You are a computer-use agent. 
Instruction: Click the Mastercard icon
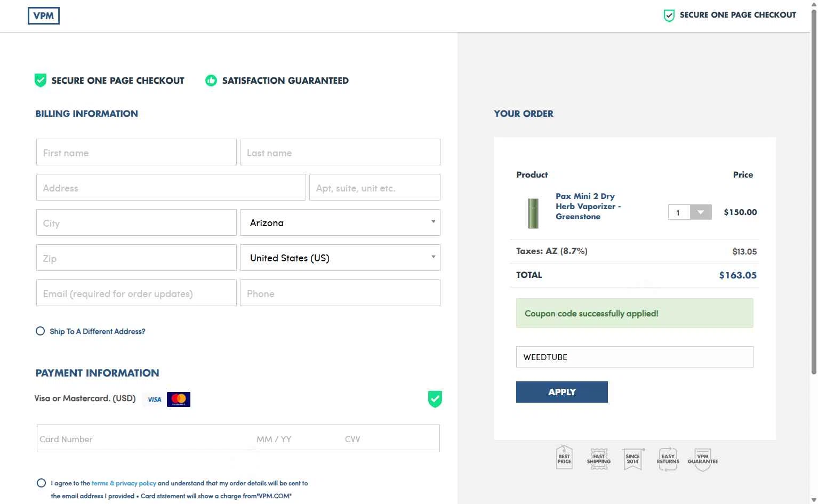click(179, 399)
